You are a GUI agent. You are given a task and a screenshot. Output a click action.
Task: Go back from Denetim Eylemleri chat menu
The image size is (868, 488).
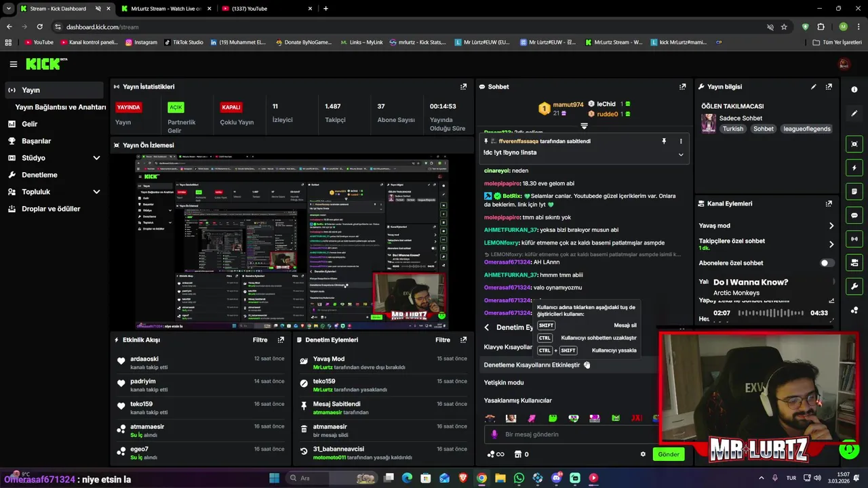(486, 327)
